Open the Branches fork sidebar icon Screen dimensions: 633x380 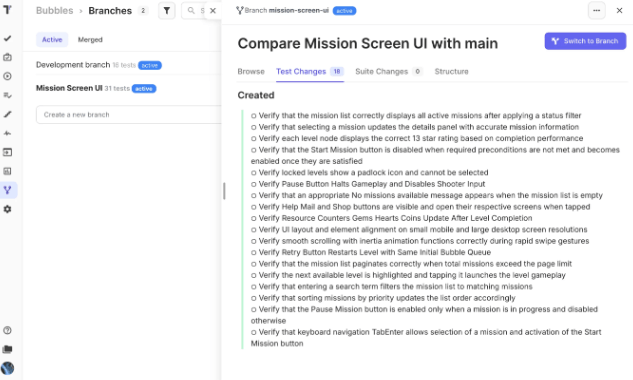7,190
